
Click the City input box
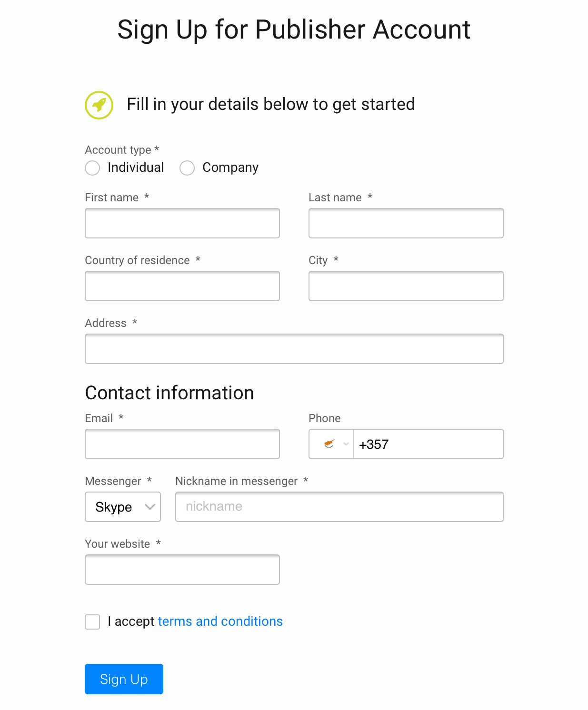coord(406,286)
